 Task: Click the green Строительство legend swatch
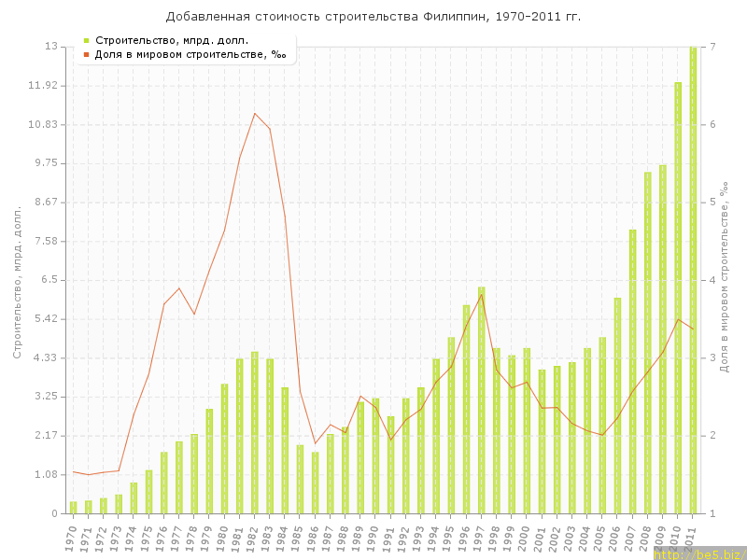86,40
